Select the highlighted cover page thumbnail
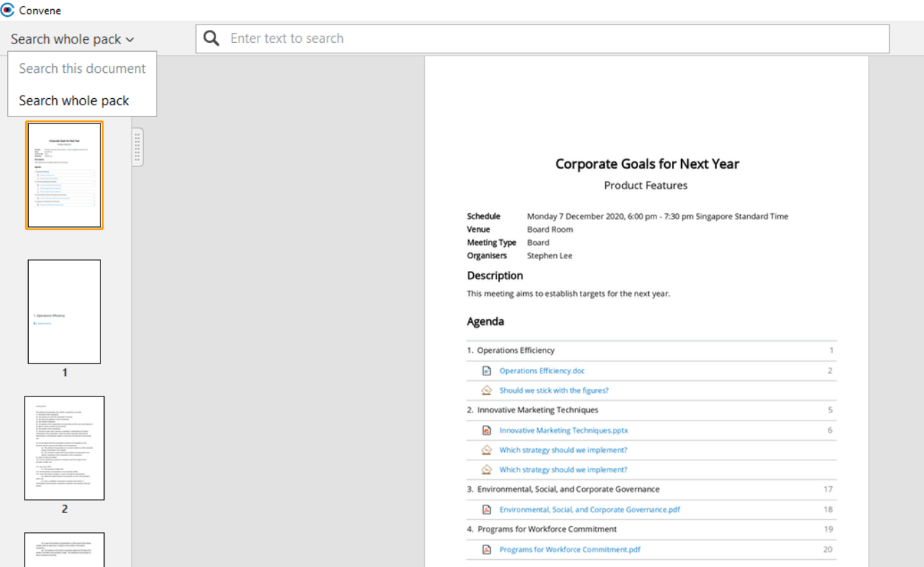This screenshot has width=924, height=567. (65, 175)
